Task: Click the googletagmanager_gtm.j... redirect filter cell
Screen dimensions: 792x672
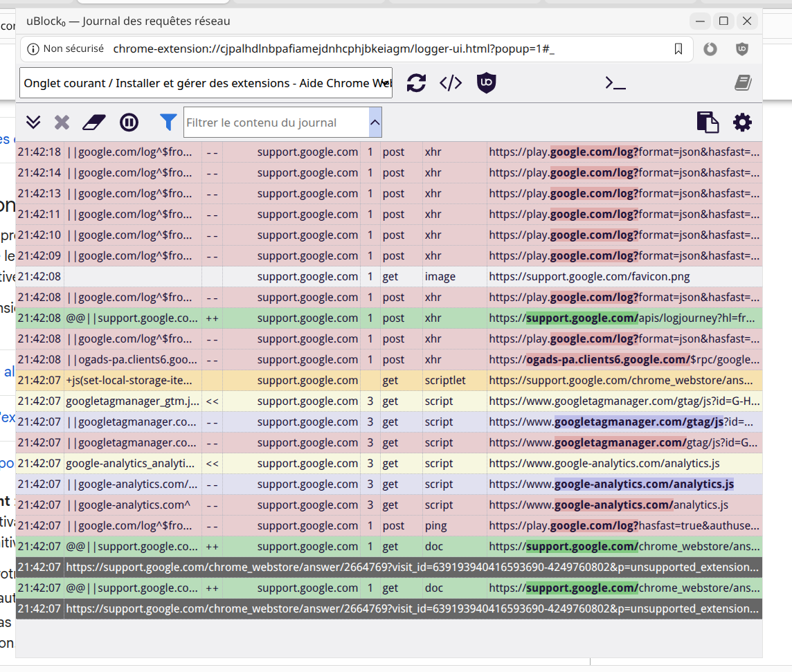Action: click(x=133, y=401)
